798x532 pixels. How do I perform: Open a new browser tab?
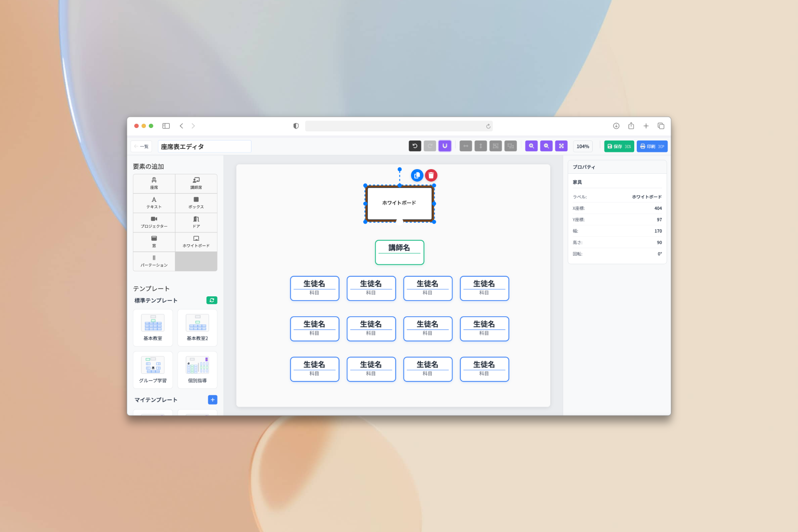(646, 126)
